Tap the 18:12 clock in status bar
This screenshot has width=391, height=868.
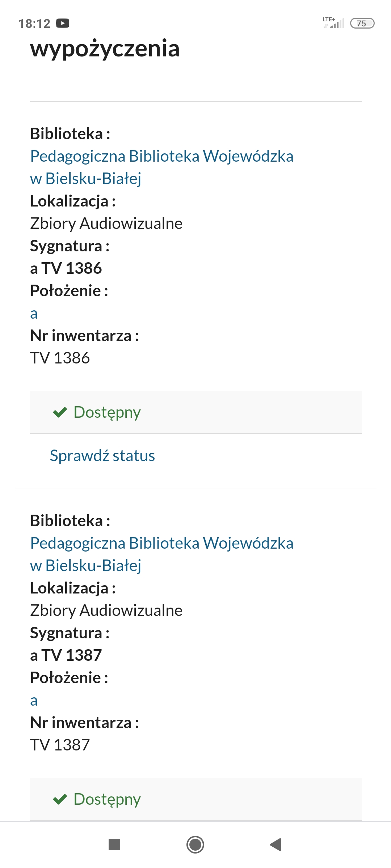click(x=34, y=24)
